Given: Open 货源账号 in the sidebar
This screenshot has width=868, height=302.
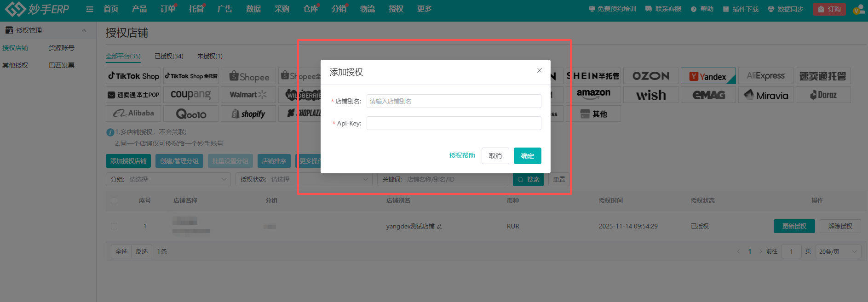Looking at the screenshot, I should coord(61,48).
